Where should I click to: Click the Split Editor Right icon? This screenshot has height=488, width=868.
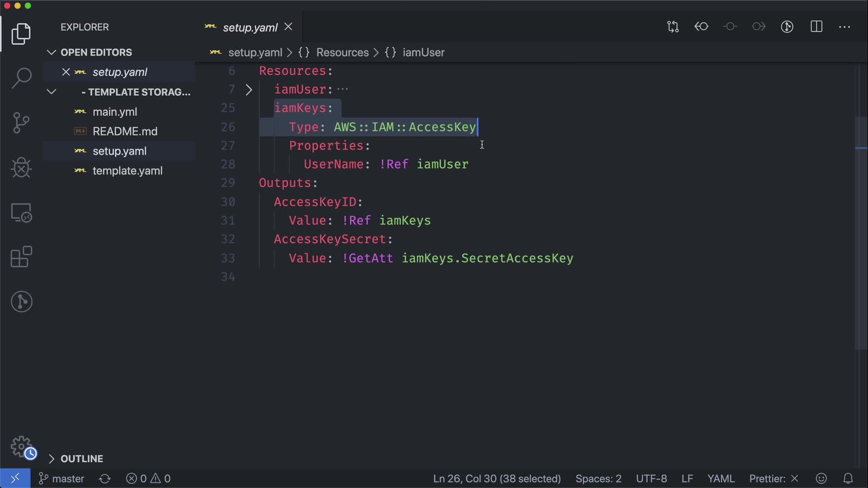click(x=816, y=27)
